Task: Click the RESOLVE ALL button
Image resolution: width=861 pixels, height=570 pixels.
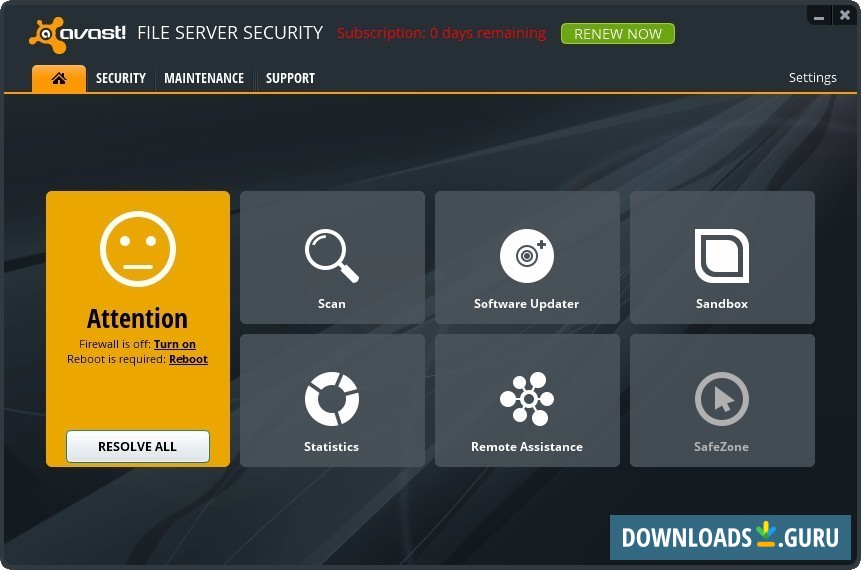Action: pos(138,446)
